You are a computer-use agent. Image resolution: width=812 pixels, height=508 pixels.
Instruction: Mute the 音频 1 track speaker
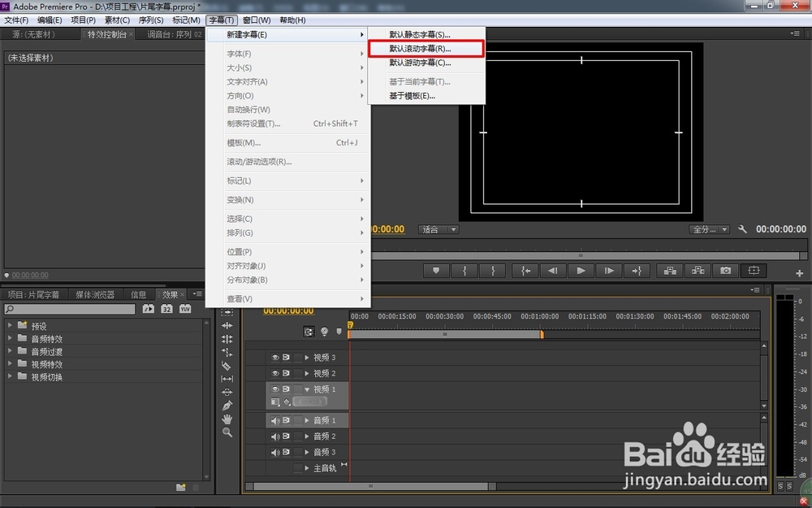(275, 420)
